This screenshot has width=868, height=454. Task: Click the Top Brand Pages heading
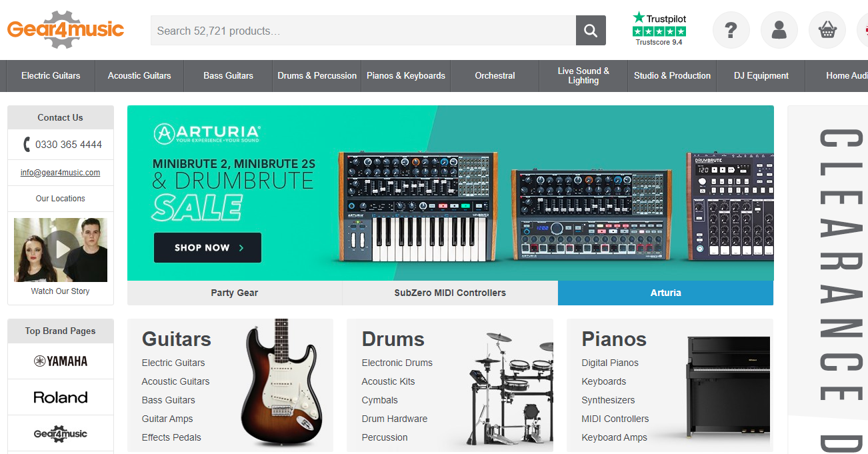tap(61, 331)
